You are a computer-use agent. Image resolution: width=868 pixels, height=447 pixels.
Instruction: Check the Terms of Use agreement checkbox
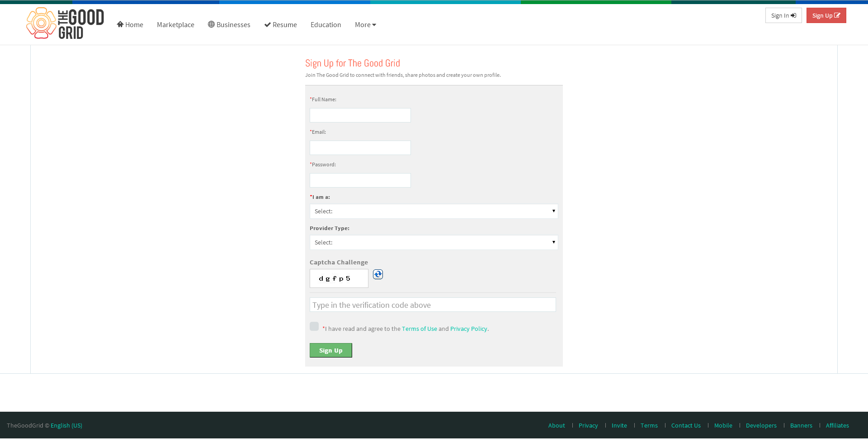[x=314, y=326]
